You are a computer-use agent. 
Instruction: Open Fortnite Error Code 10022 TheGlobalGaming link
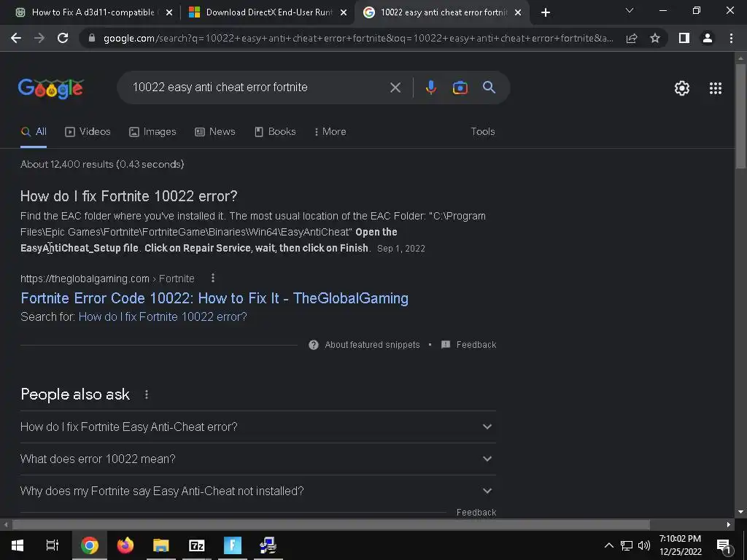click(214, 298)
